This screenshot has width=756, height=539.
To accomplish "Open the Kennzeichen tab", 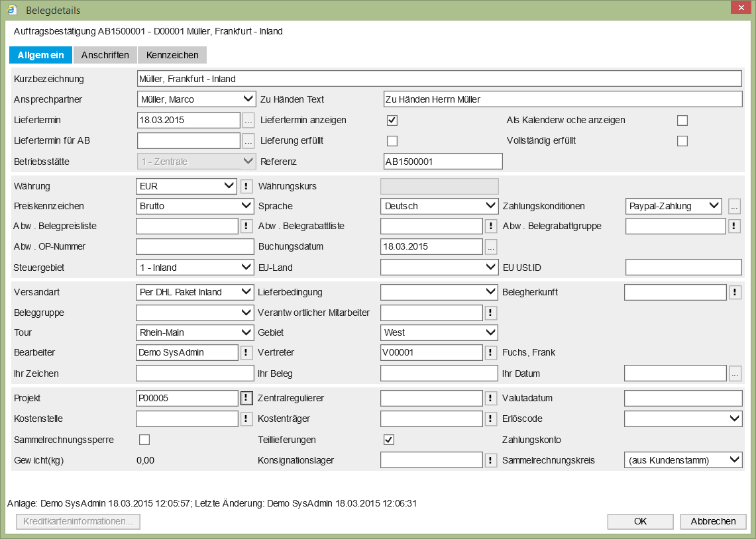I will pyautogui.click(x=172, y=55).
